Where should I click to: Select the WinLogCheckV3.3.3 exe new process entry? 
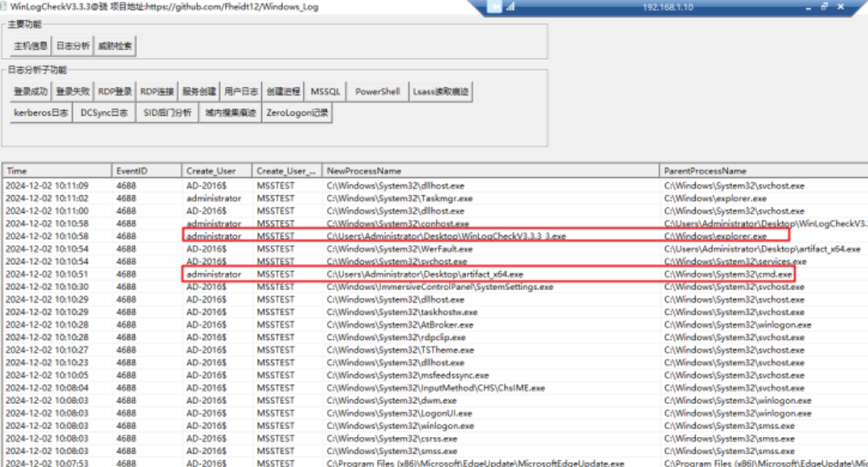pos(447,236)
